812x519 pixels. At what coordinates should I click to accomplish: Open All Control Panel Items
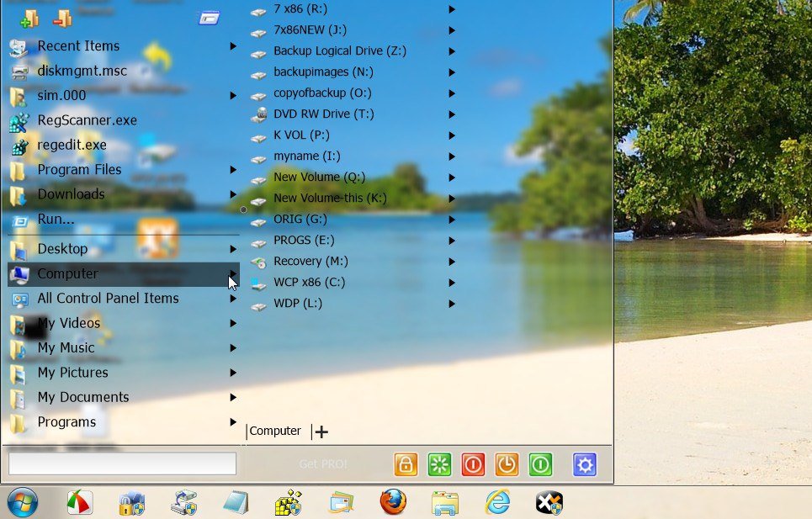[x=108, y=299]
